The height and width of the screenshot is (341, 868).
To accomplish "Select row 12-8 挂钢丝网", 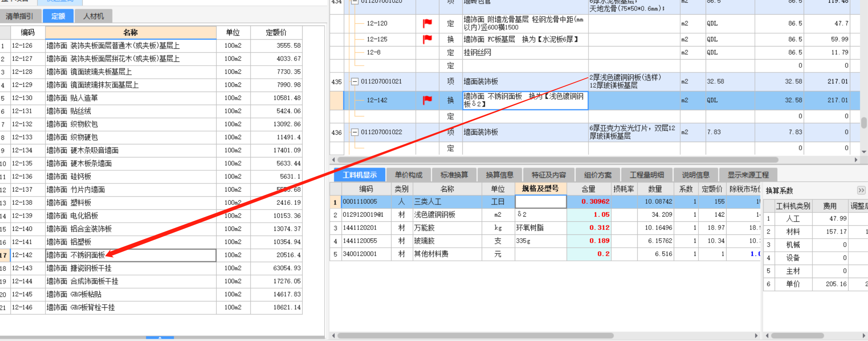I will (x=595, y=52).
